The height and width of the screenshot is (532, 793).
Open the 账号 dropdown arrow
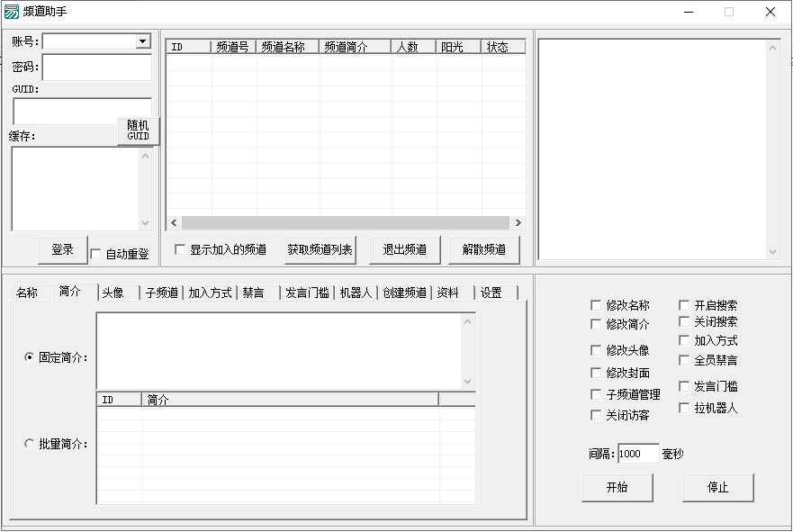[x=142, y=41]
